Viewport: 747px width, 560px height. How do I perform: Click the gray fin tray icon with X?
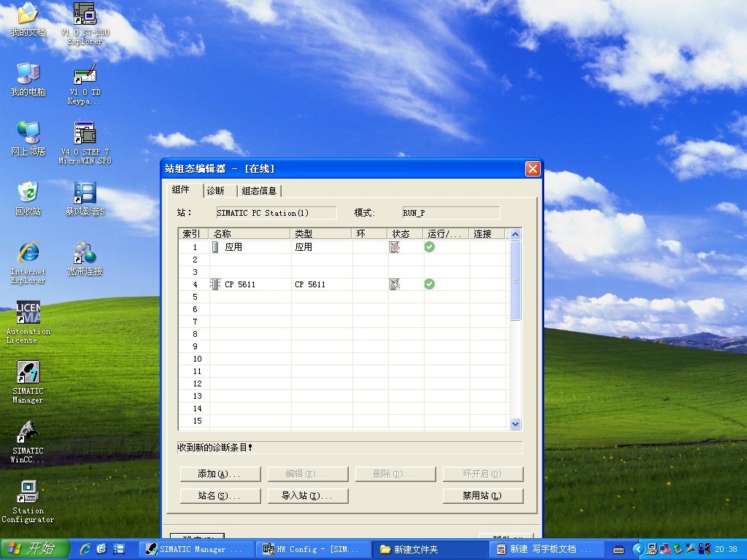click(691, 549)
